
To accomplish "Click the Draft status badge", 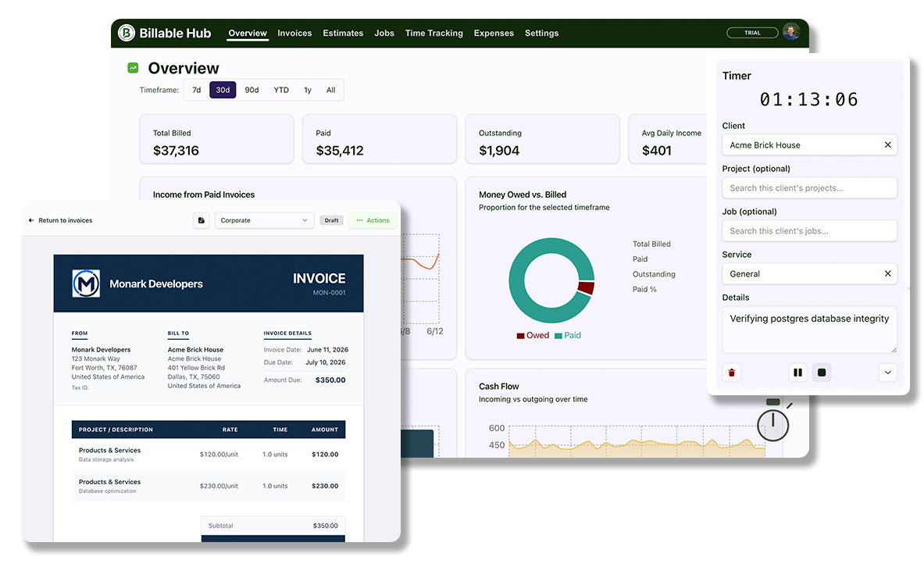I will coord(332,220).
